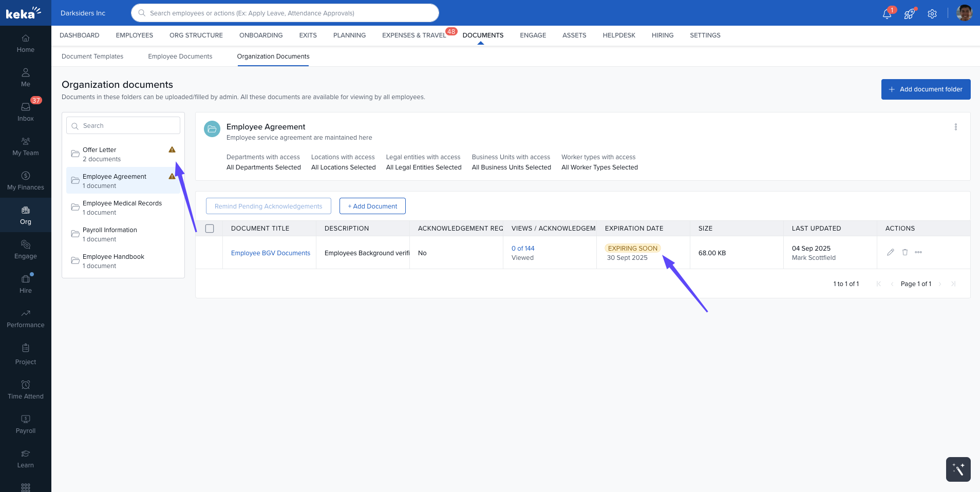980x492 pixels.
Task: Check the select-all checkbox in the document table
Action: (209, 228)
